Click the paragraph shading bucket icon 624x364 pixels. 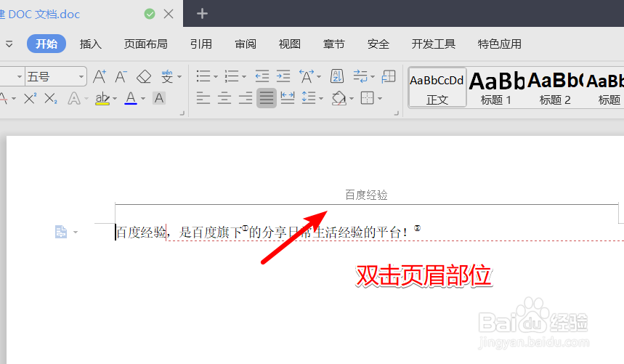[x=339, y=98]
